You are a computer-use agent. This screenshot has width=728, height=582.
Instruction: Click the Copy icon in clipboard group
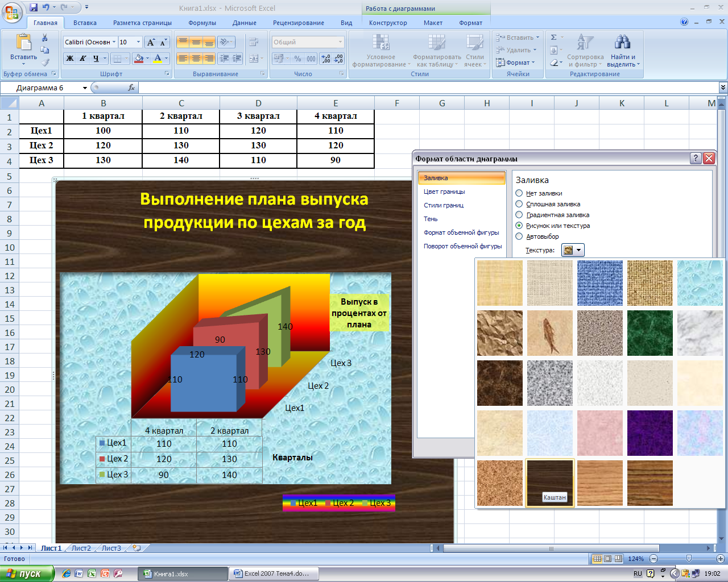[x=45, y=50]
